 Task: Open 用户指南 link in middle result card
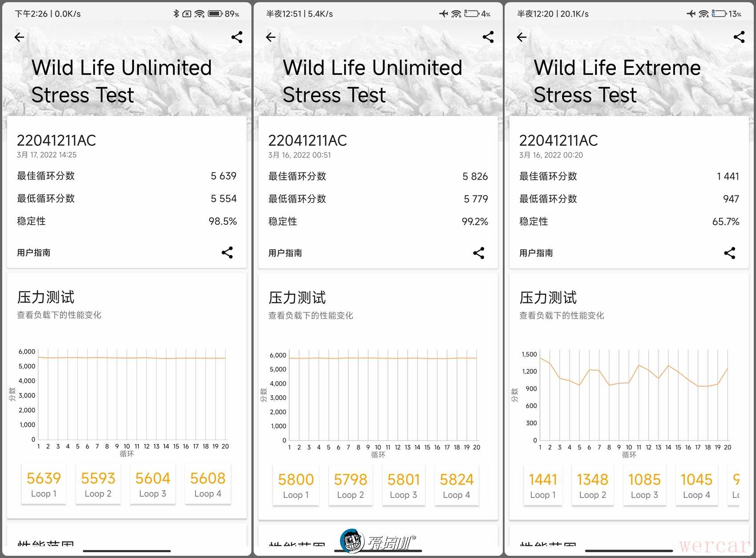(x=285, y=253)
